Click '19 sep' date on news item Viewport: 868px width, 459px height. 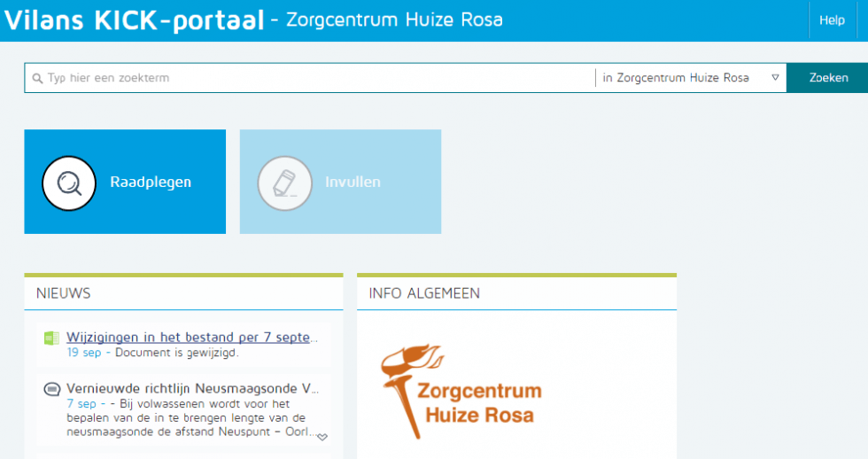[84, 353]
